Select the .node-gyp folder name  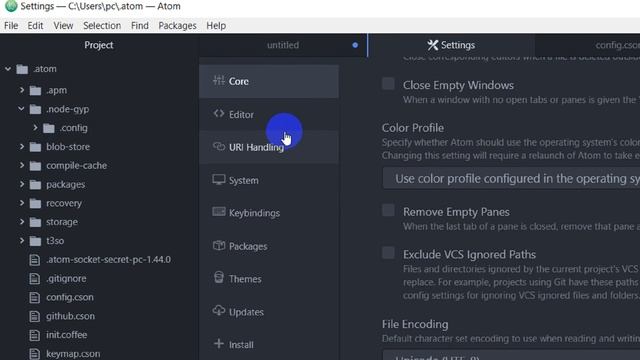click(67, 109)
